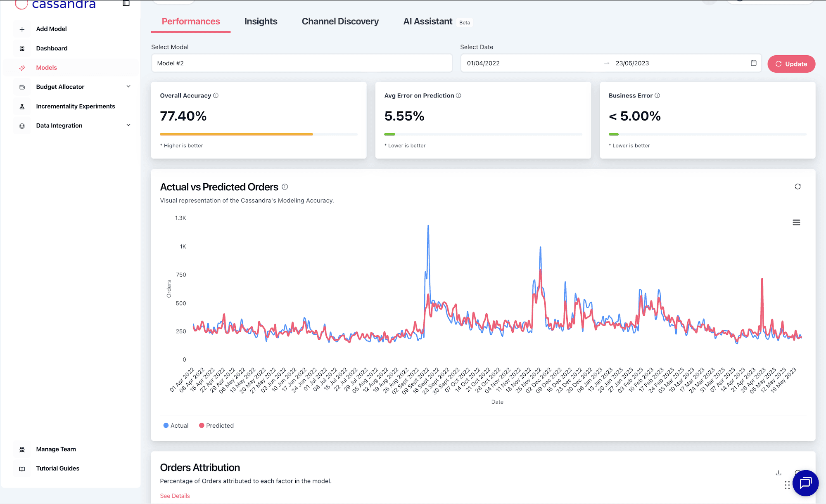Click the Budget Allocator wallet icon

tap(22, 87)
